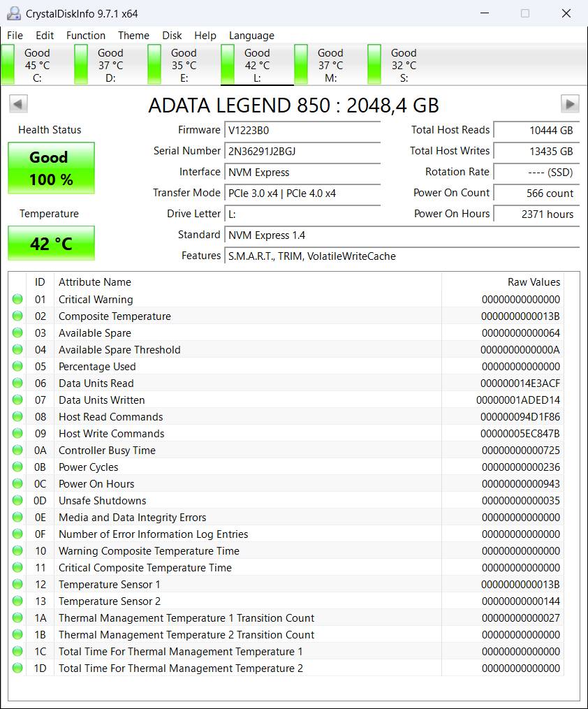Select Number of Error Information Log Entries row
588x709 pixels.
286,534
